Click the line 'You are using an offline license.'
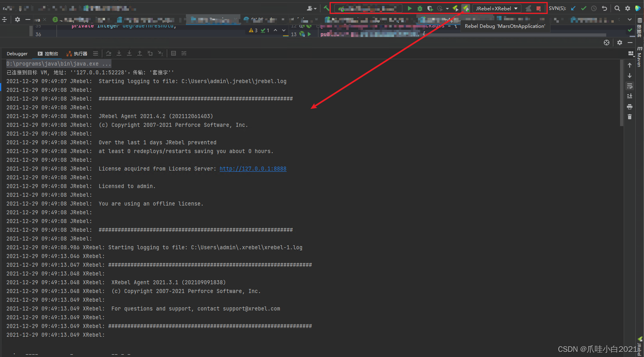Image resolution: width=644 pixels, height=357 pixels. [x=151, y=204]
